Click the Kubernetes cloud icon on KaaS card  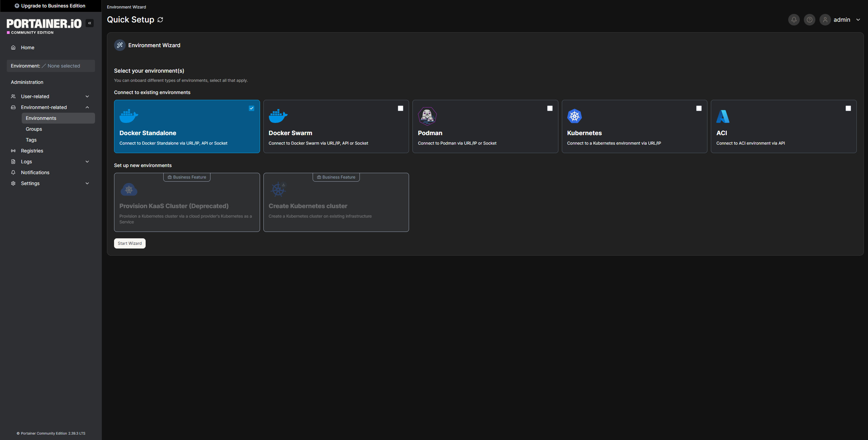[x=129, y=189]
